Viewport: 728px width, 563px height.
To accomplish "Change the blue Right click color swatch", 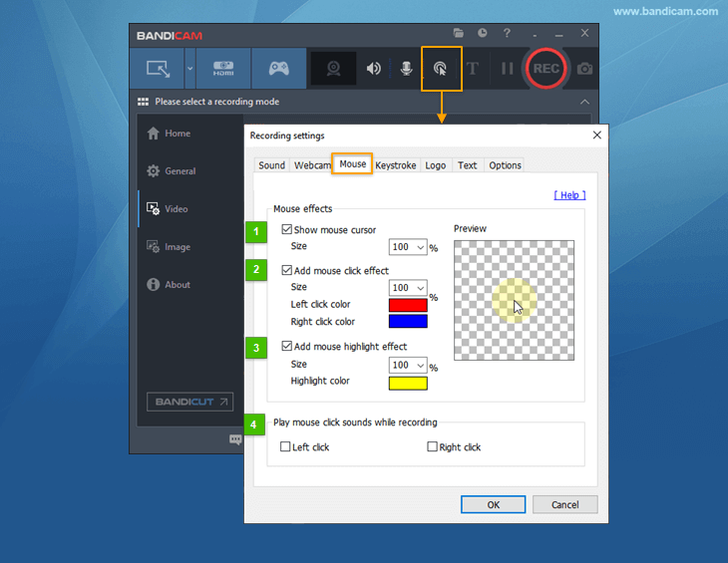I will tap(408, 322).
